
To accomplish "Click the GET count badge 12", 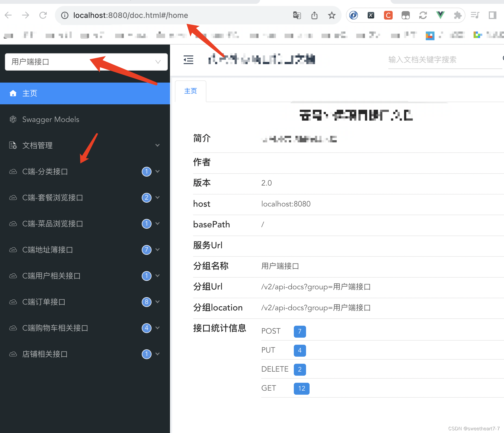I will coord(302,388).
